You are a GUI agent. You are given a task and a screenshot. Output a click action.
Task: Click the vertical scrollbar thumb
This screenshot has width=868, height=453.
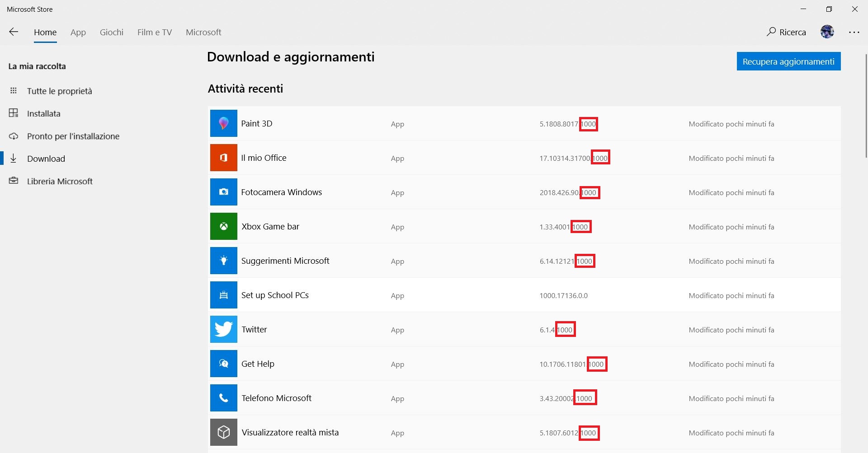[x=866, y=106]
